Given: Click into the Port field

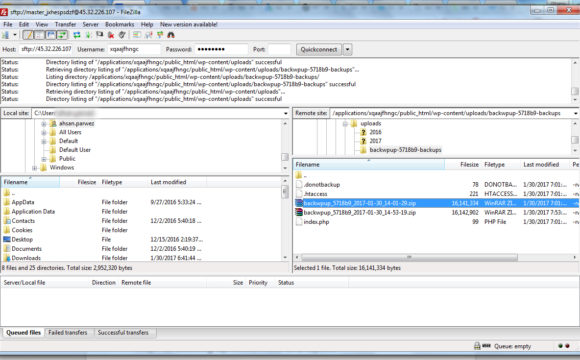Looking at the screenshot, I should point(279,49).
